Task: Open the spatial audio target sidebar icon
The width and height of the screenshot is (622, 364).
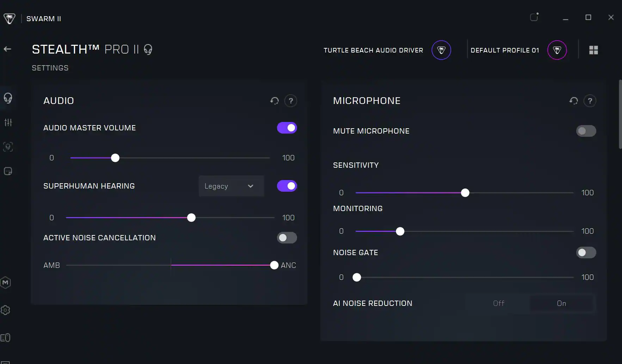Action: tap(8, 147)
